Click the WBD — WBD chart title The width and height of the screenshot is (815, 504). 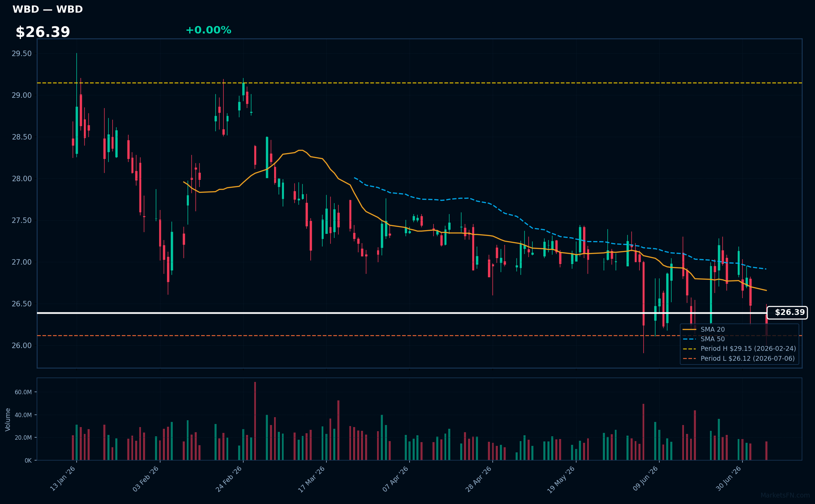coord(48,9)
